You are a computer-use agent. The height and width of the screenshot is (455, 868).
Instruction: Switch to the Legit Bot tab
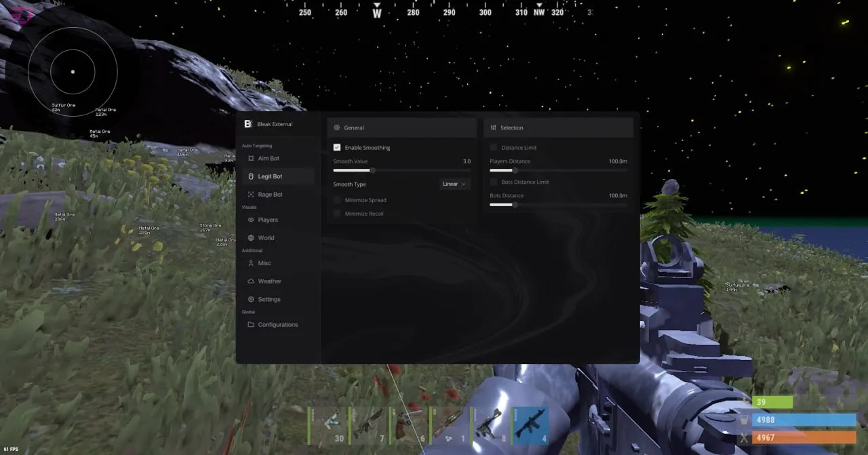[278, 176]
